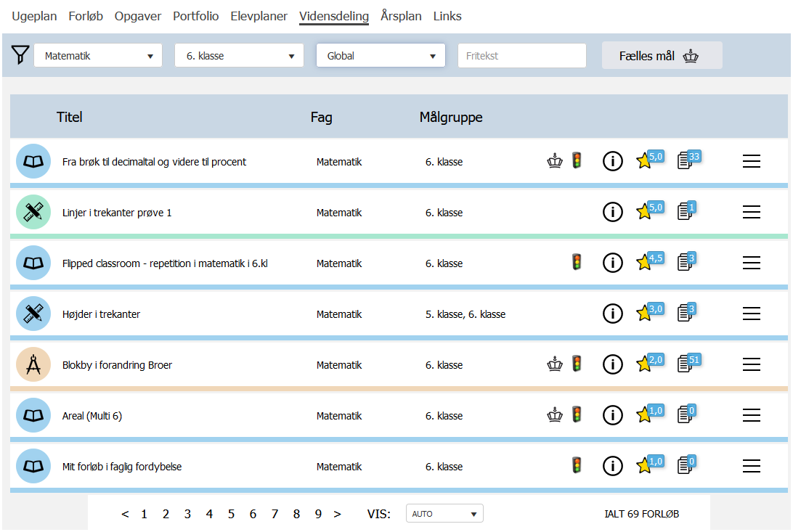Click star rating 4,5 on Flipped classroom
Viewport: 793px width, 532px height.
tap(650, 261)
